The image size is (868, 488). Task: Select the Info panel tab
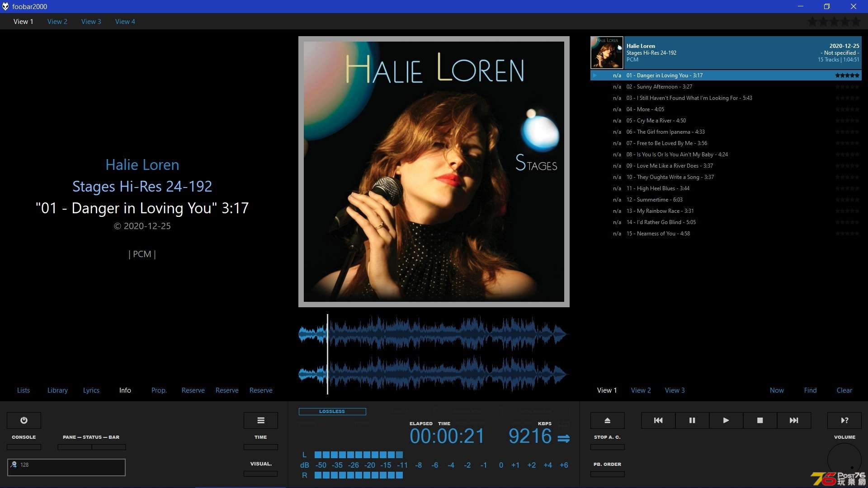click(x=125, y=390)
